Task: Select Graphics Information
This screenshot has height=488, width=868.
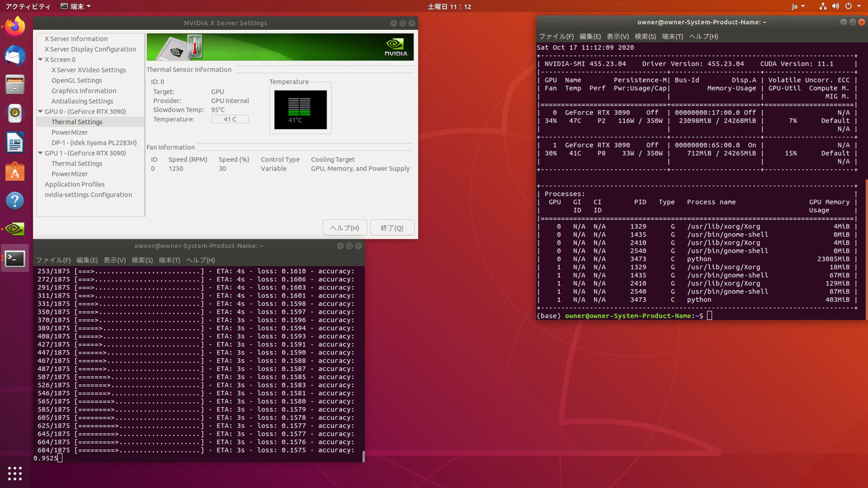Action: pos(84,91)
